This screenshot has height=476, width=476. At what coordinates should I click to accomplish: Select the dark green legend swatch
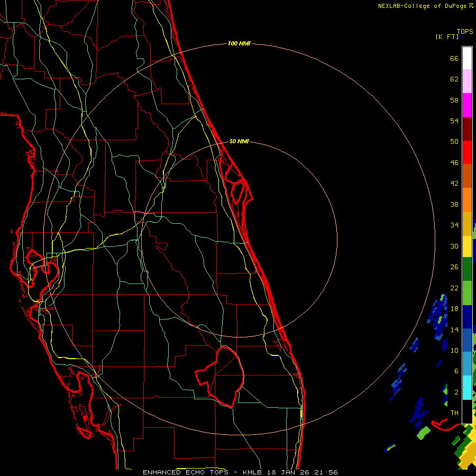coord(467,269)
